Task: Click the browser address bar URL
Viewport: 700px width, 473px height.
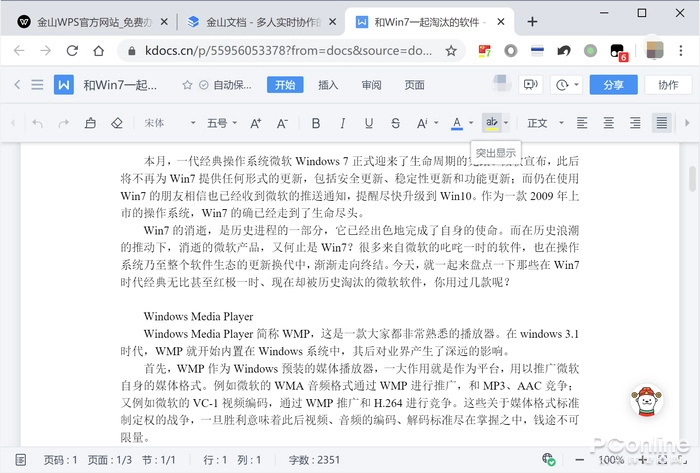Action: coord(288,50)
